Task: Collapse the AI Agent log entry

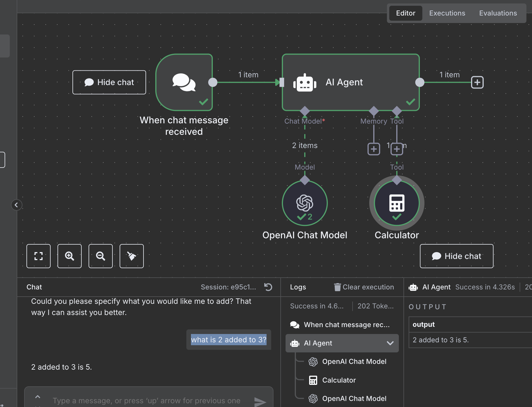Action: tap(390, 343)
